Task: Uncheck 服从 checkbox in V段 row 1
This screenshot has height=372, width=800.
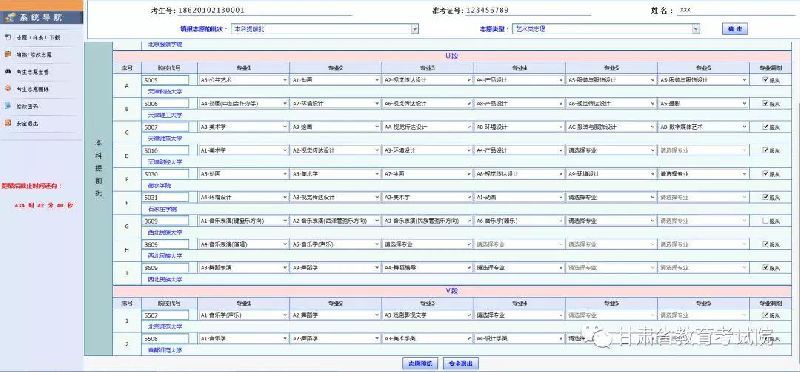Action: (x=765, y=315)
